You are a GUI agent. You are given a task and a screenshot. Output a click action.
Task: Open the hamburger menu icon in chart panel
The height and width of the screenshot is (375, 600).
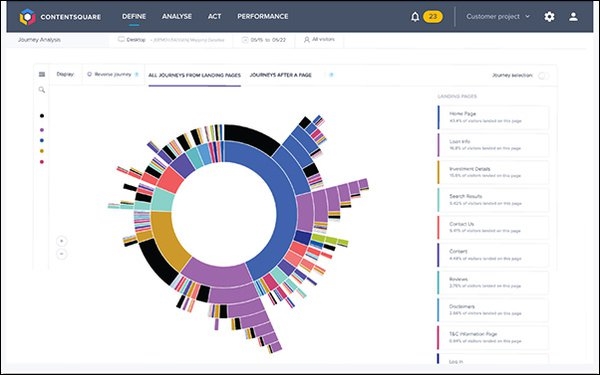[x=42, y=74]
